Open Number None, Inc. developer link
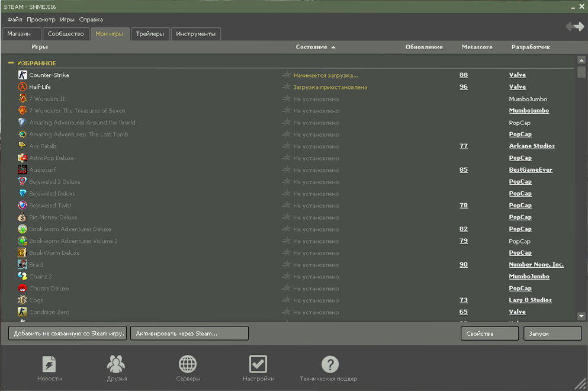 click(x=536, y=265)
